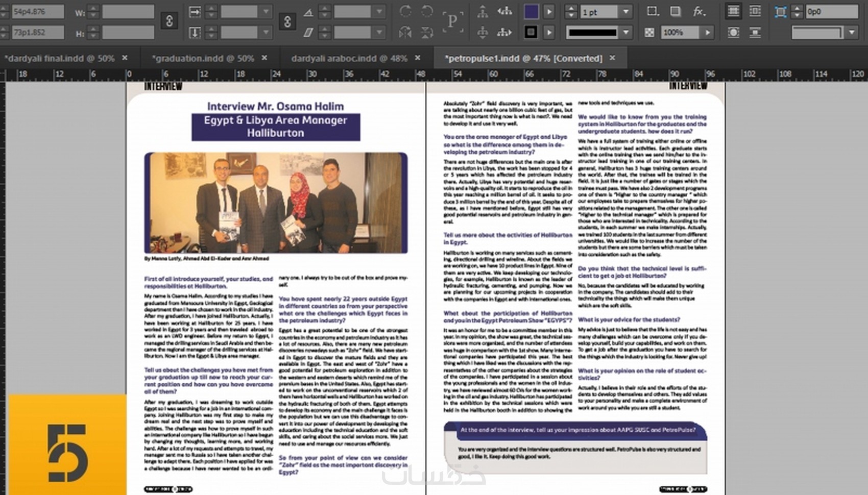
Task: Click the rotate 90° counter-clockwise icon
Action: 427,11
